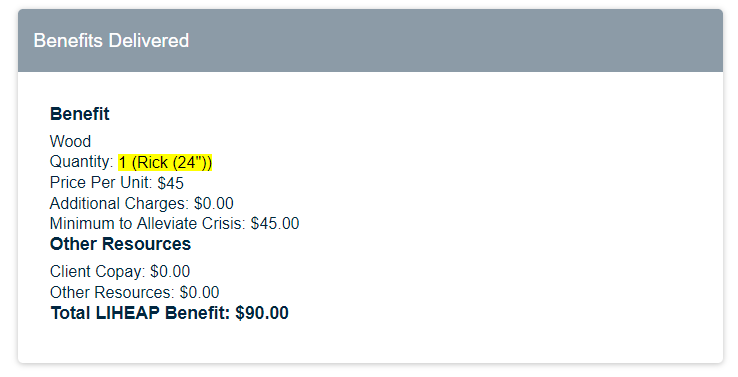Image resolution: width=738 pixels, height=377 pixels.
Task: Click the Additional Charges: $0.00 line
Action: click(x=142, y=203)
